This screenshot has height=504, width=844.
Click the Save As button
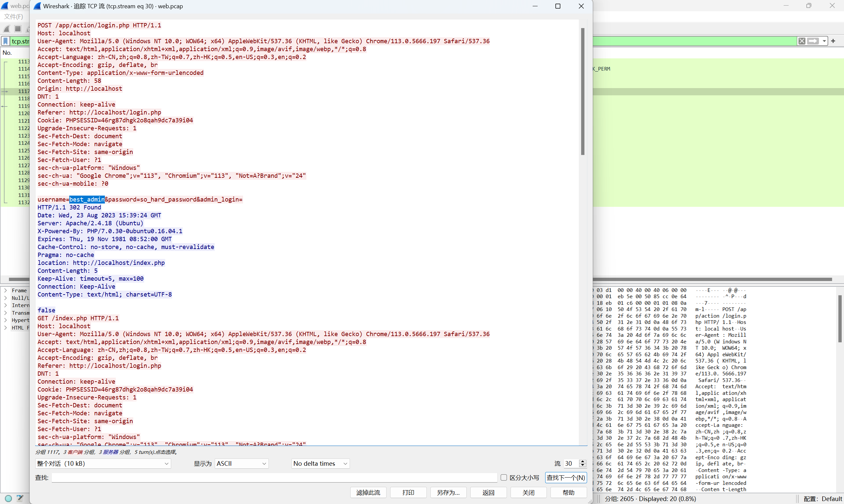[x=448, y=492]
